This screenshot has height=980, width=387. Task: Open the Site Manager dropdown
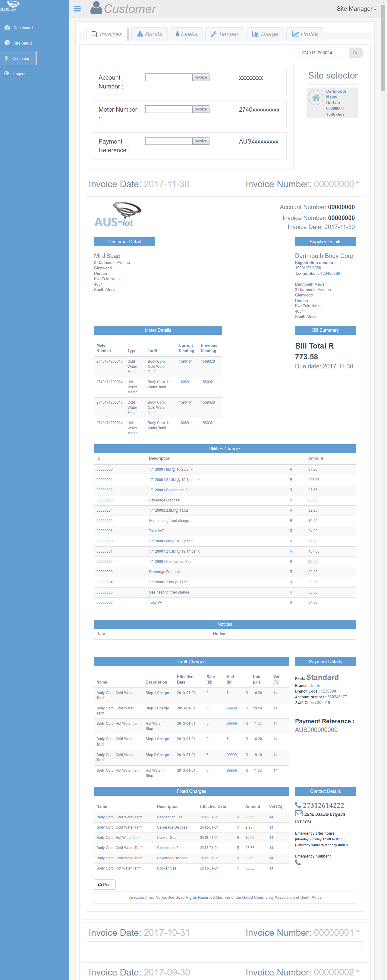coord(356,9)
